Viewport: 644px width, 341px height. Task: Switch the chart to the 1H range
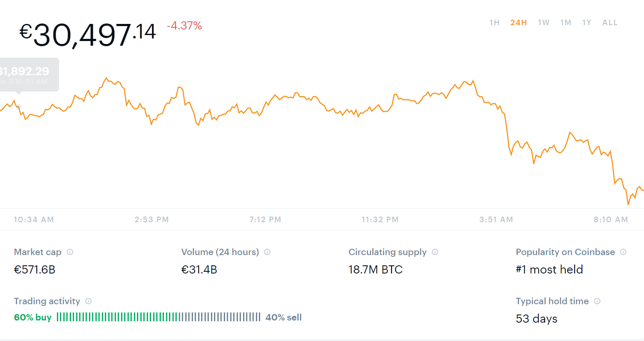point(494,23)
